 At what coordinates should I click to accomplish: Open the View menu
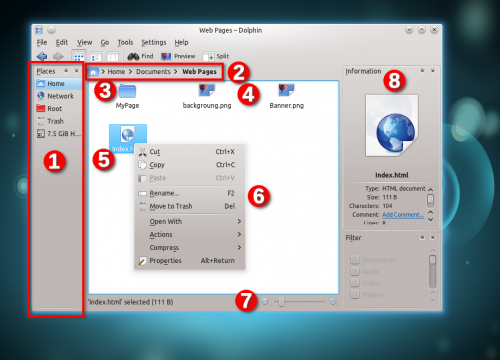84,42
